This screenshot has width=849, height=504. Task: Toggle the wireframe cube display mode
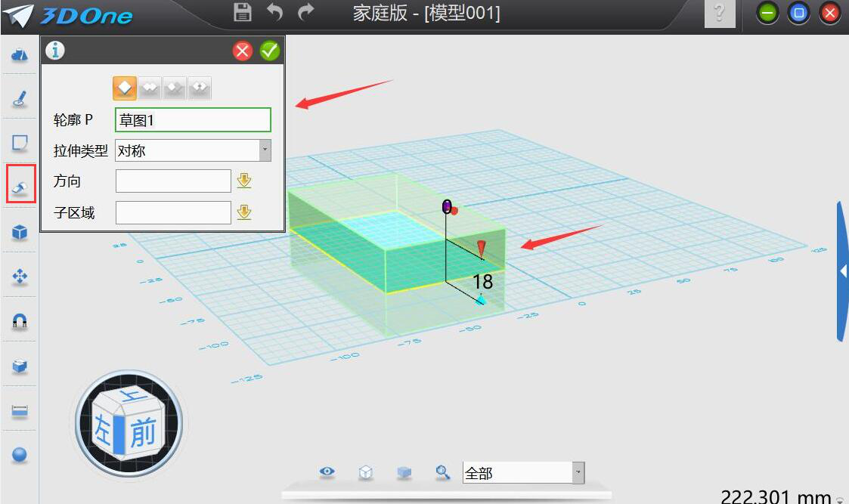pos(365,472)
